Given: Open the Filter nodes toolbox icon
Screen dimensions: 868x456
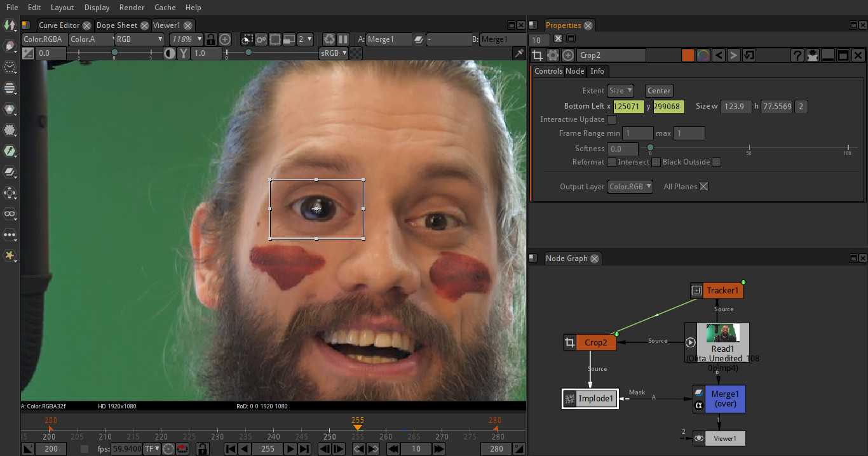Looking at the screenshot, I should (x=10, y=130).
